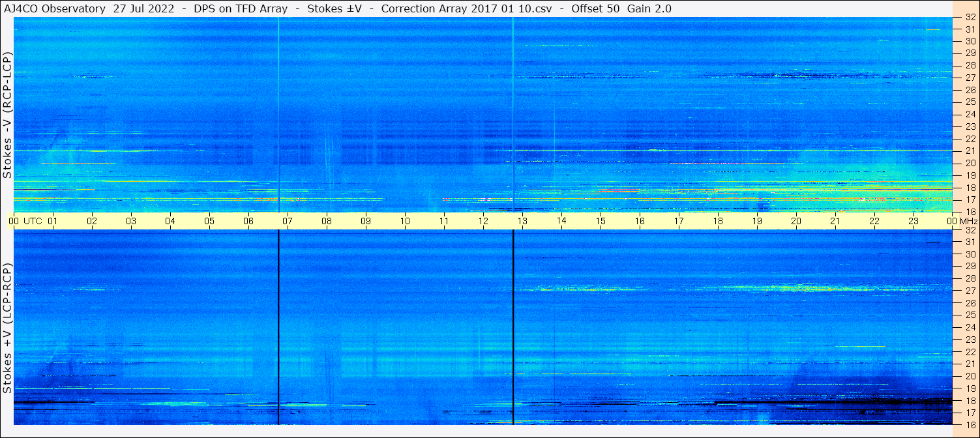Select the 22 hour label on time axis
Image resolution: width=980 pixels, height=438 pixels.
pyautogui.click(x=874, y=221)
